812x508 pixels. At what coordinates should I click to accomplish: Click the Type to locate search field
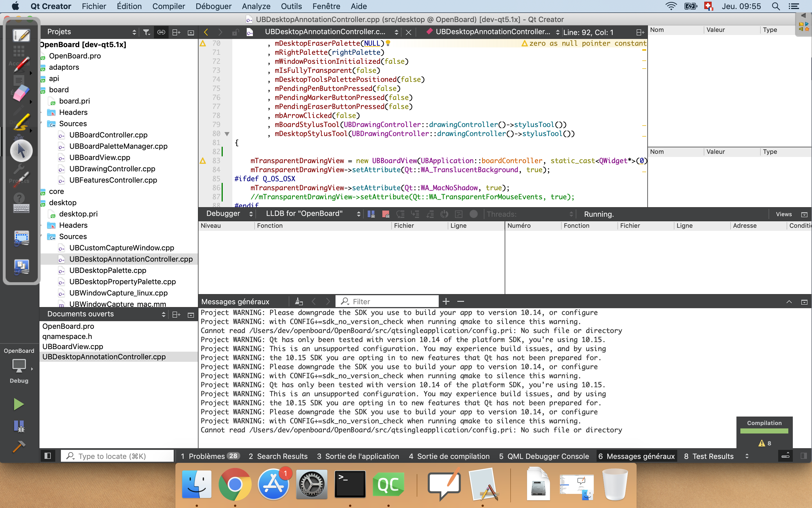(118, 456)
